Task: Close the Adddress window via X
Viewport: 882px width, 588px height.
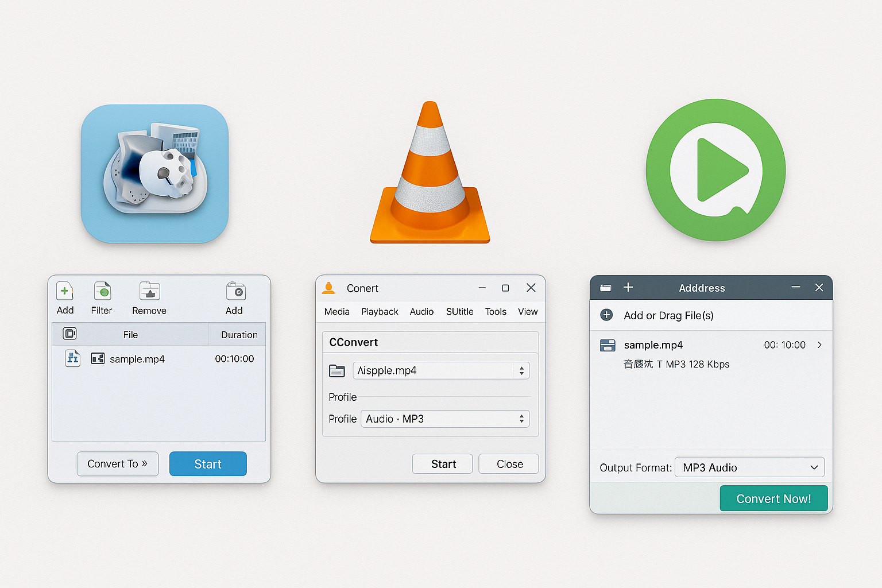Action: [x=819, y=287]
